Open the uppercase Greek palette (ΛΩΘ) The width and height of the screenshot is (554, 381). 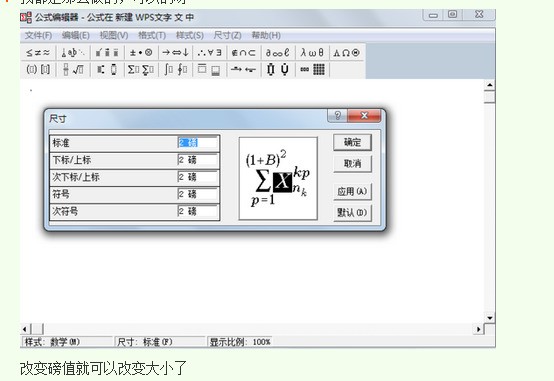tap(346, 53)
